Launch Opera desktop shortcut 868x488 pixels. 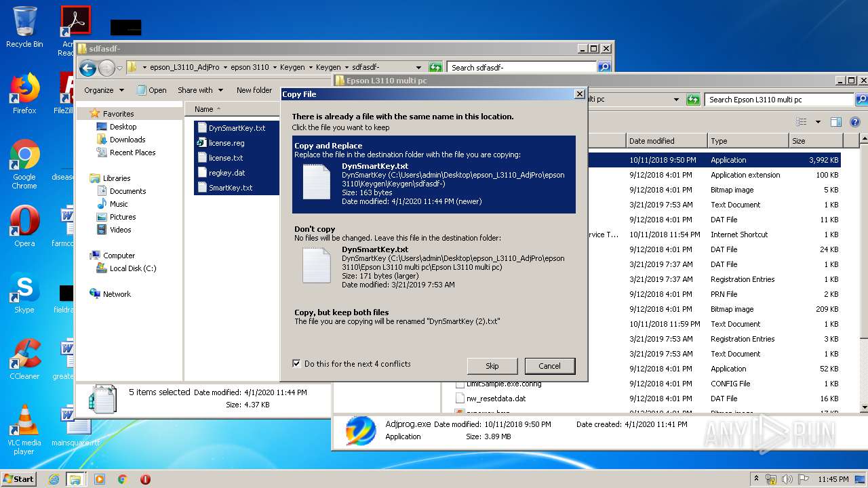click(24, 226)
